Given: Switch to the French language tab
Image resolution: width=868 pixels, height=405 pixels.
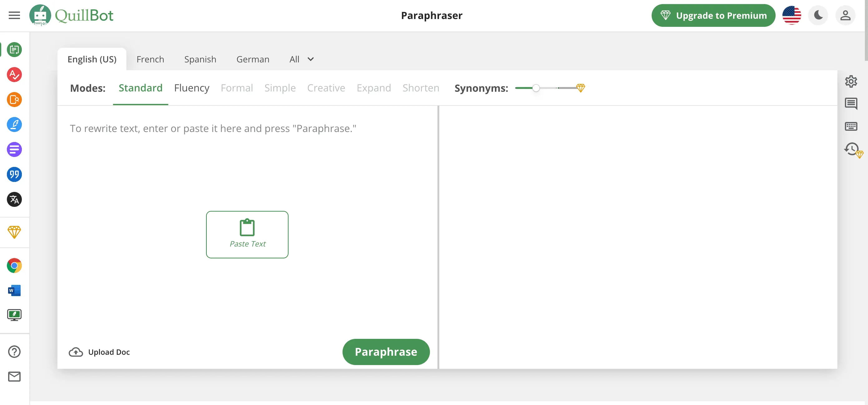Looking at the screenshot, I should (x=150, y=59).
